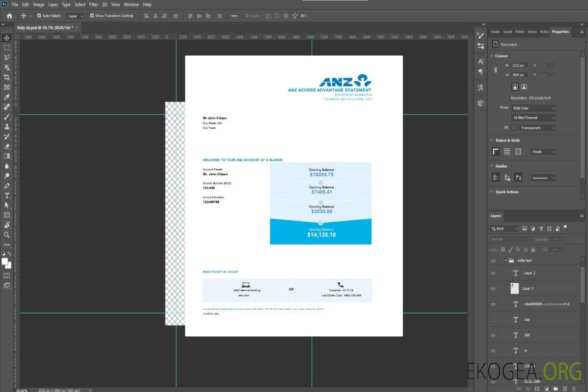
Task: Select the Hand tool
Action: [x=7, y=225]
